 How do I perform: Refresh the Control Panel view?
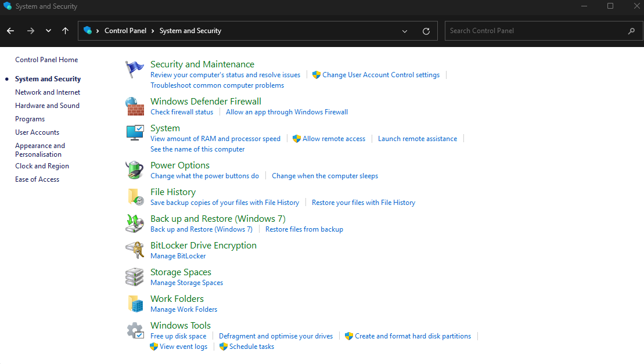click(426, 31)
